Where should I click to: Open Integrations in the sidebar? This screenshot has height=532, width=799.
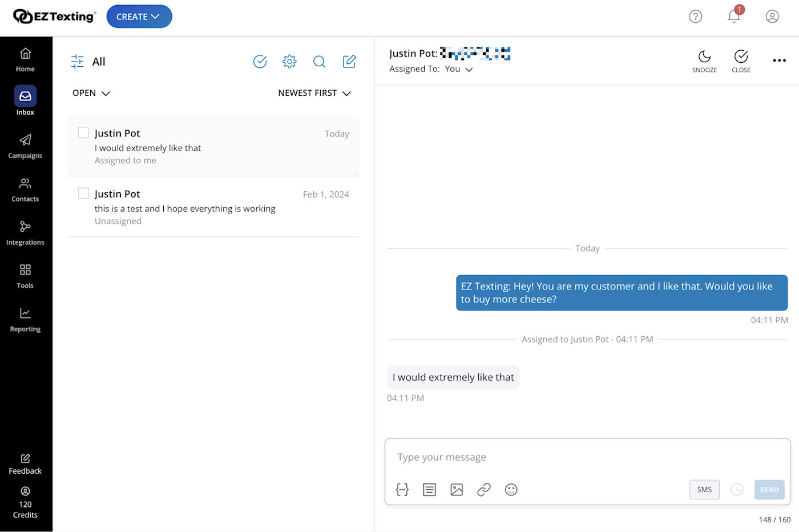point(25,233)
